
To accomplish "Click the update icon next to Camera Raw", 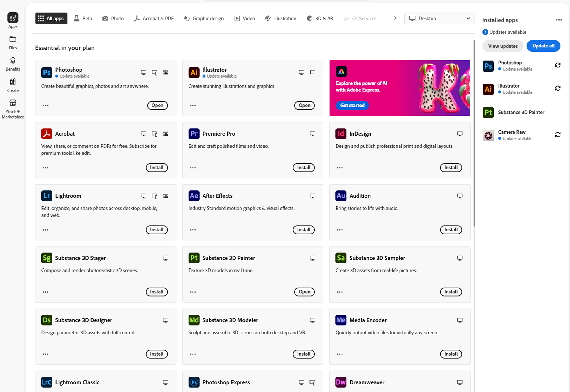I will [x=557, y=135].
